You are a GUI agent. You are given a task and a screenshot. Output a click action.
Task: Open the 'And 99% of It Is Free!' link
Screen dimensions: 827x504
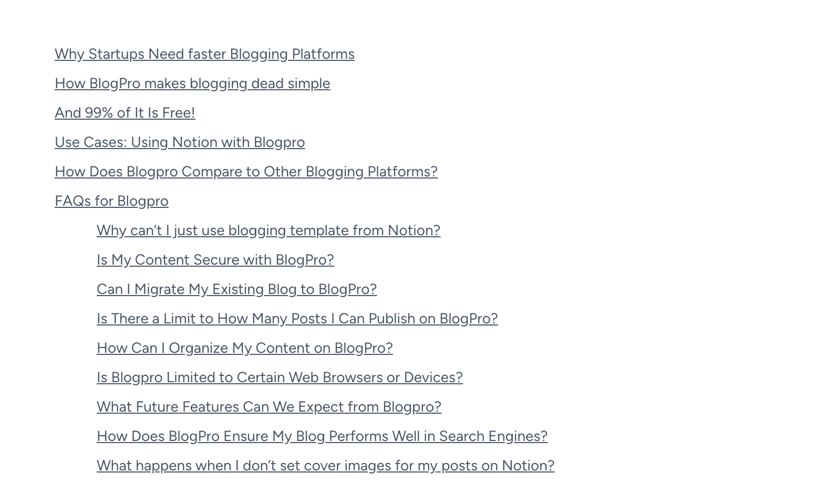pos(125,113)
